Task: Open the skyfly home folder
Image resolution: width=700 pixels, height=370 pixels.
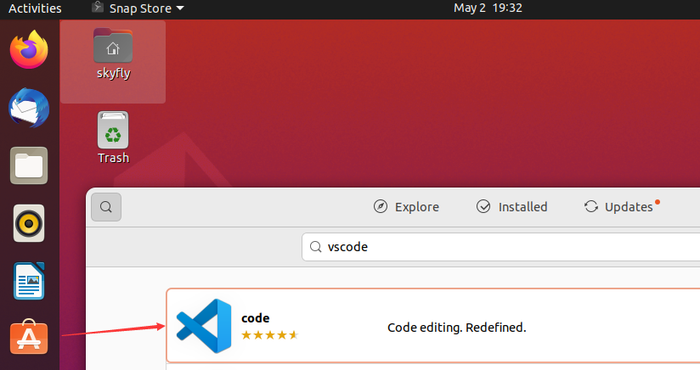Action: 113,54
